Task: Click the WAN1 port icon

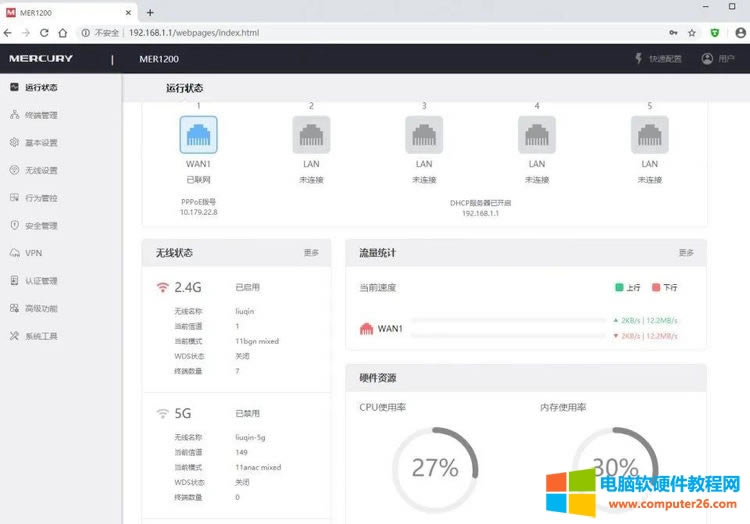Action: pyautogui.click(x=198, y=134)
